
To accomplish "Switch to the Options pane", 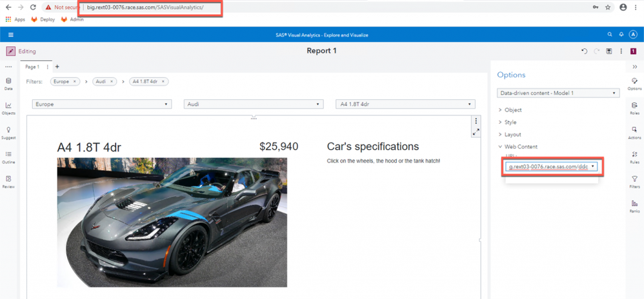I will [634, 84].
